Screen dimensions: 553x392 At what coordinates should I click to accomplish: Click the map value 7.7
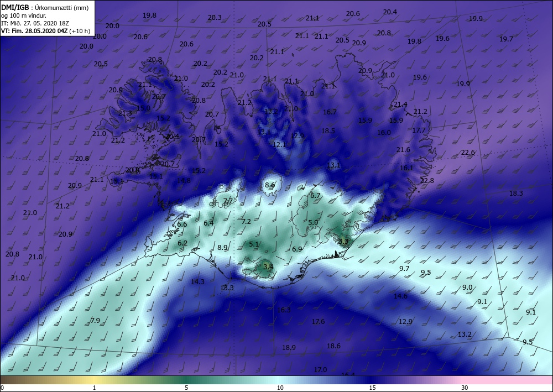click(x=228, y=201)
